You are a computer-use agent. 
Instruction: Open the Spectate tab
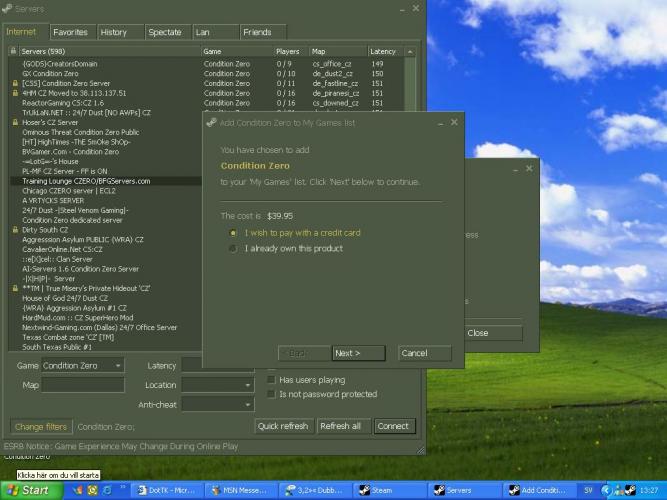click(164, 32)
